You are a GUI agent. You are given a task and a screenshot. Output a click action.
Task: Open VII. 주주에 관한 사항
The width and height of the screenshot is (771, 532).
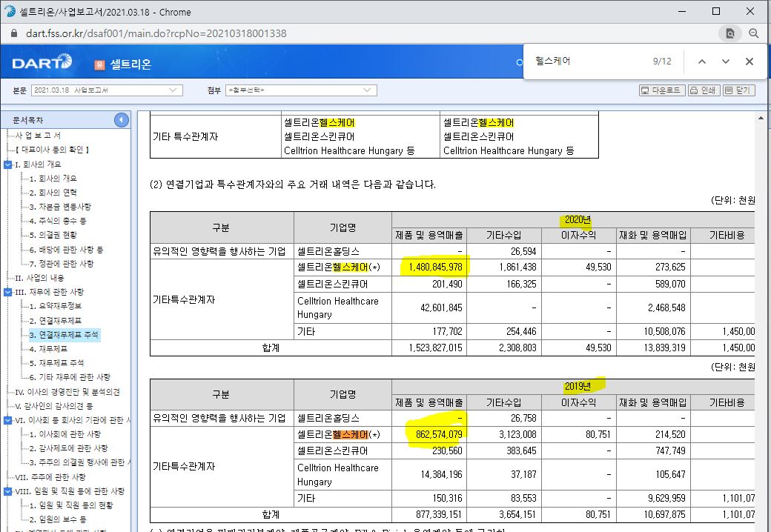(x=50, y=477)
